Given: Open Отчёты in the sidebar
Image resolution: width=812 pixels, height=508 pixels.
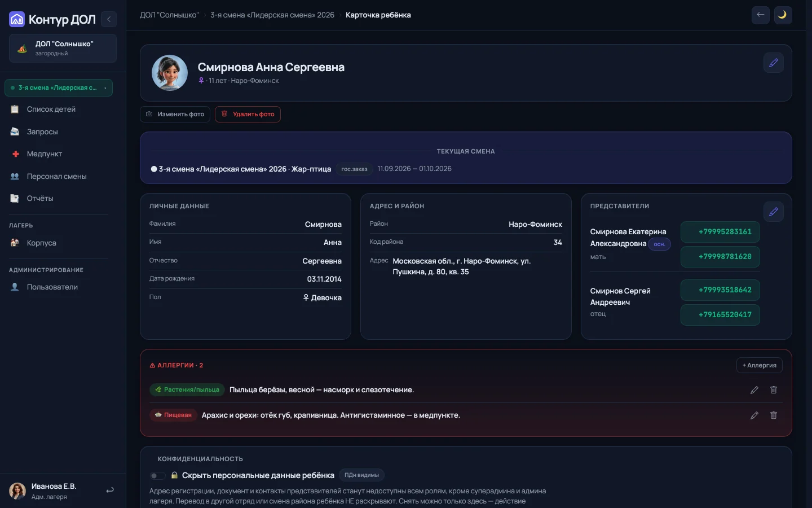Looking at the screenshot, I should 59,198.
